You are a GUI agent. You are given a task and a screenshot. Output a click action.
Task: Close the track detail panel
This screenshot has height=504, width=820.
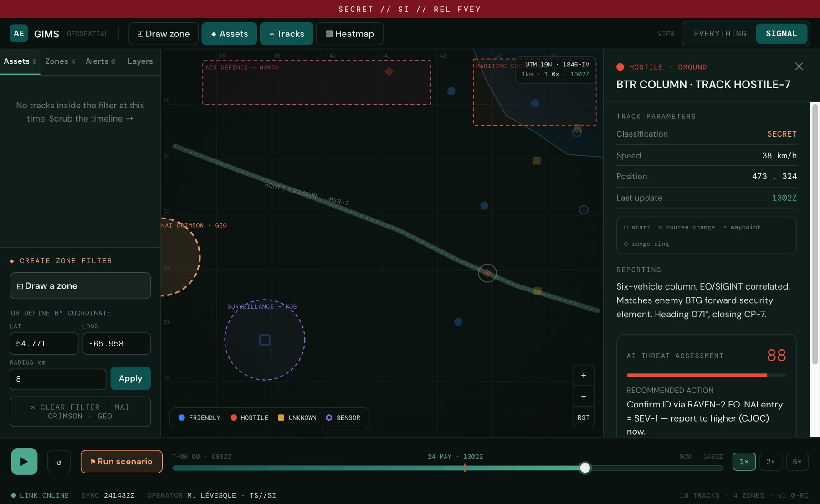[x=799, y=66]
